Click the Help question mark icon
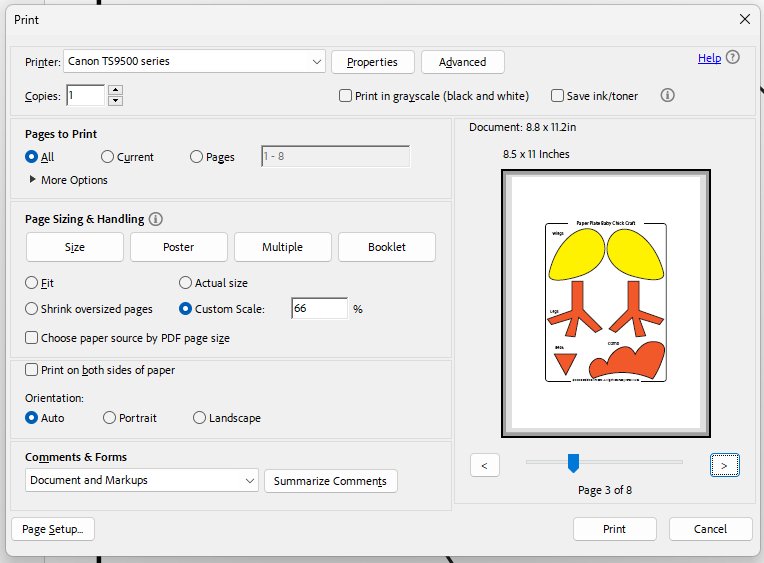 (x=733, y=58)
